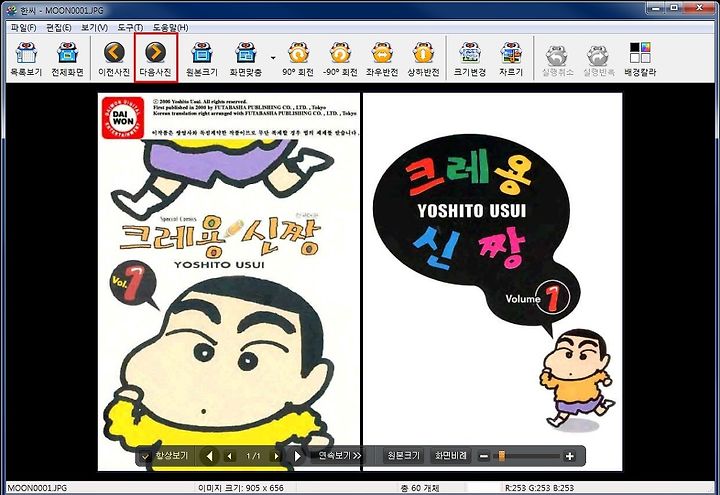
Task: Rotate image with 90° 회전
Action: [x=298, y=59]
